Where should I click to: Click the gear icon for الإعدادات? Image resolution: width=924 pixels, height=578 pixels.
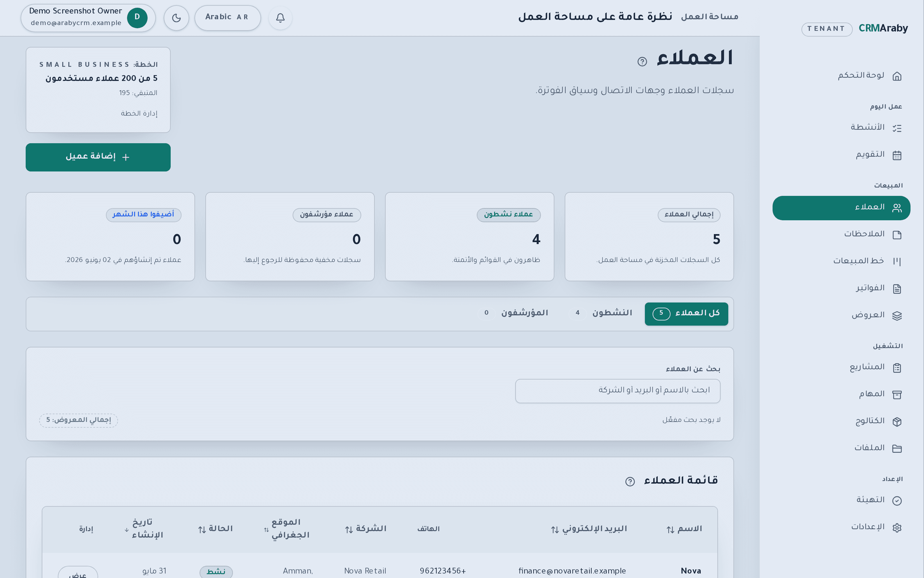(897, 528)
